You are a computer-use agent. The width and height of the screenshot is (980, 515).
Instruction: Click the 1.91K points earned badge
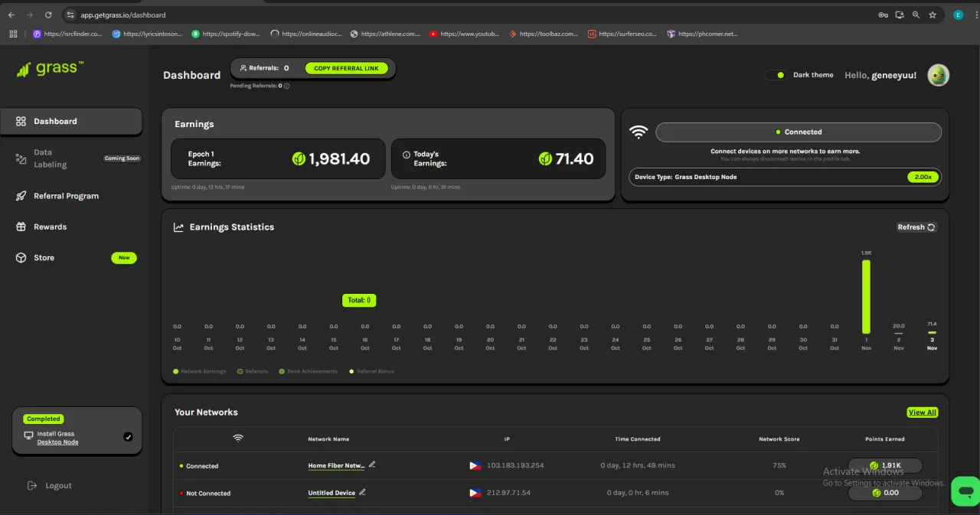tap(885, 465)
